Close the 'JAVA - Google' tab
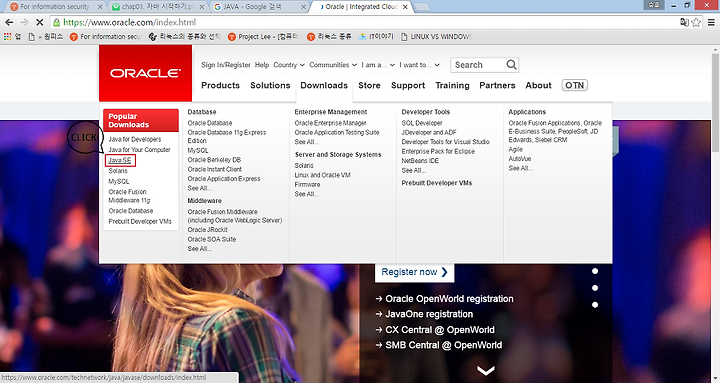 pos(303,7)
